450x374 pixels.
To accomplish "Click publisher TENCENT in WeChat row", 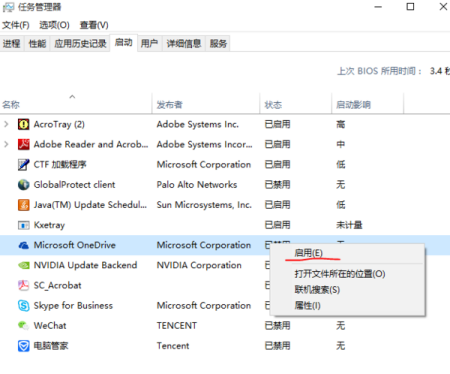I will click(x=177, y=325).
